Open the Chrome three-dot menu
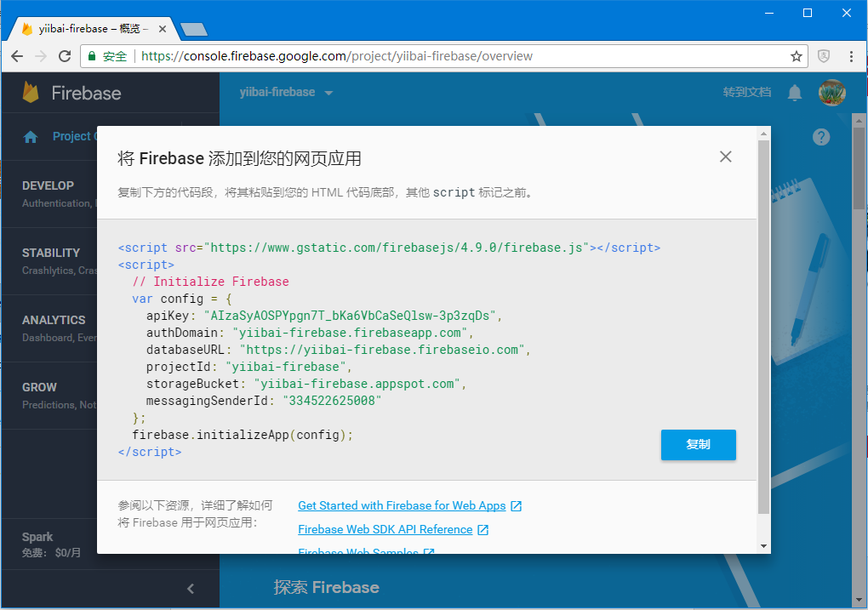868x610 pixels. (x=851, y=56)
